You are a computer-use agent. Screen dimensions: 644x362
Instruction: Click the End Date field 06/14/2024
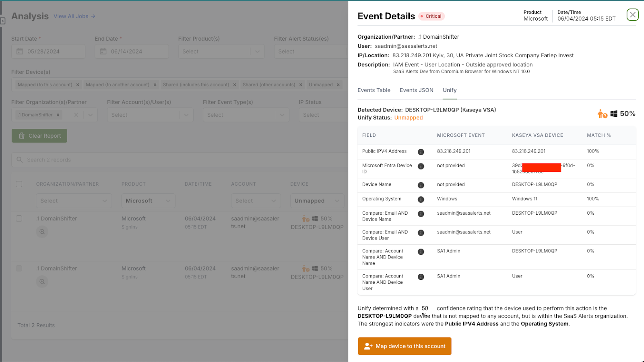[132, 52]
